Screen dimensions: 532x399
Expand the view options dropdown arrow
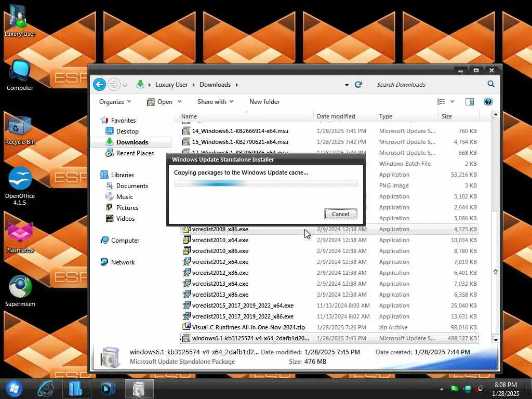[x=452, y=102]
